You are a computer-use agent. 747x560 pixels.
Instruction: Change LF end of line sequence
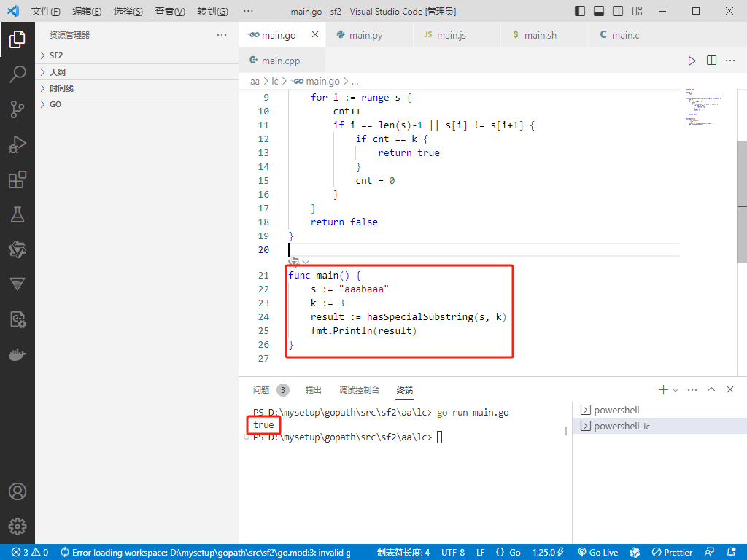(x=481, y=553)
